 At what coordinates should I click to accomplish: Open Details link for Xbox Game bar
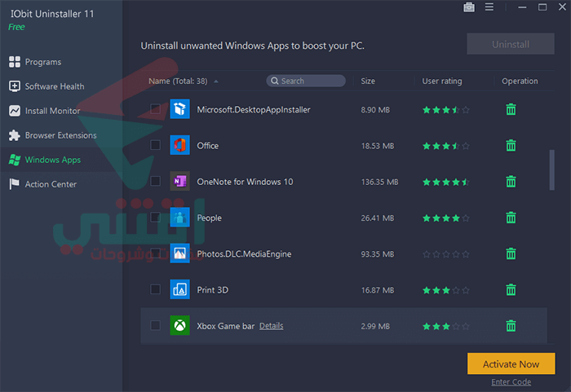[x=272, y=326]
